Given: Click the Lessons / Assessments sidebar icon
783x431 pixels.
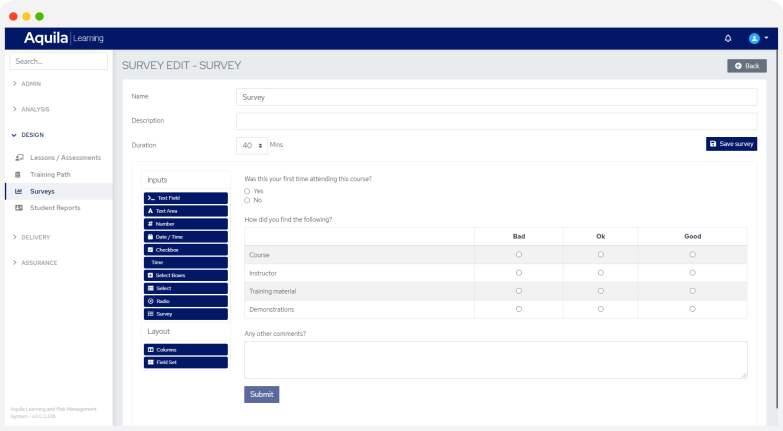Looking at the screenshot, I should [19, 158].
